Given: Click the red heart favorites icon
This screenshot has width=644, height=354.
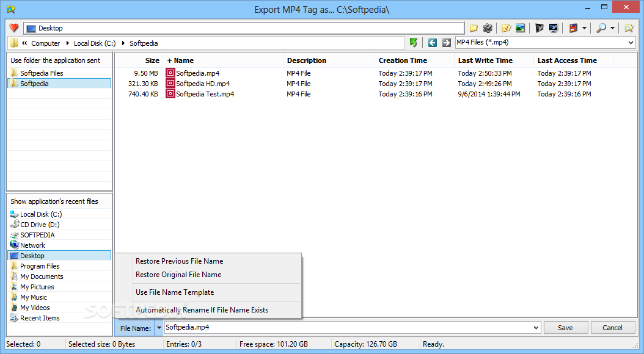Looking at the screenshot, I should point(14,28).
